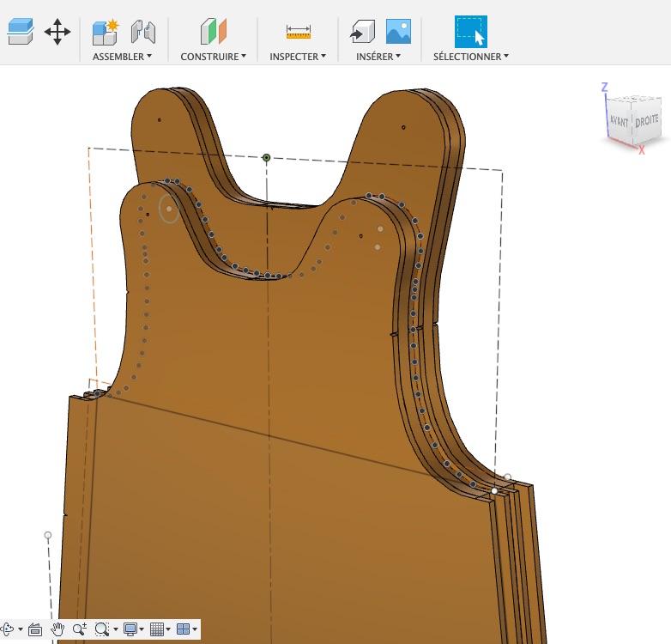Click the AVANT face of the ViewCube

pyautogui.click(x=619, y=121)
